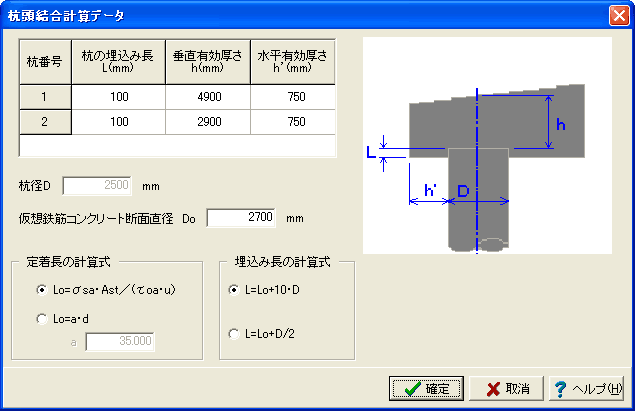Select pile 1 horizontal thickness cell 750
This screenshot has width=635, height=411.
pyautogui.click(x=293, y=97)
